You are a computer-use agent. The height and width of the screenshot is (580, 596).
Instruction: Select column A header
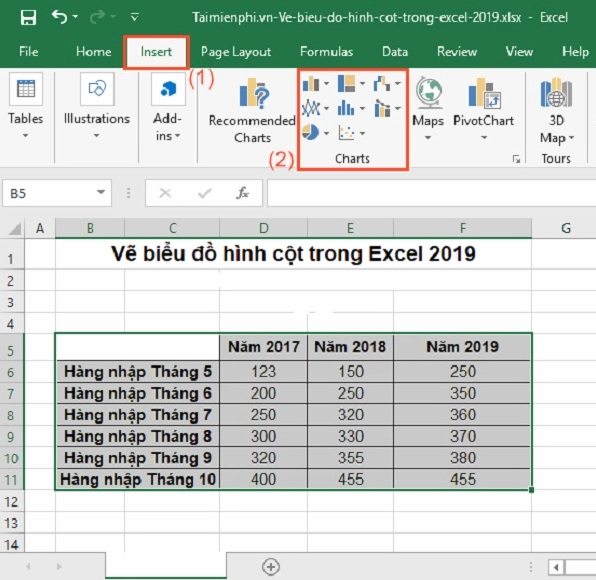coord(40,228)
